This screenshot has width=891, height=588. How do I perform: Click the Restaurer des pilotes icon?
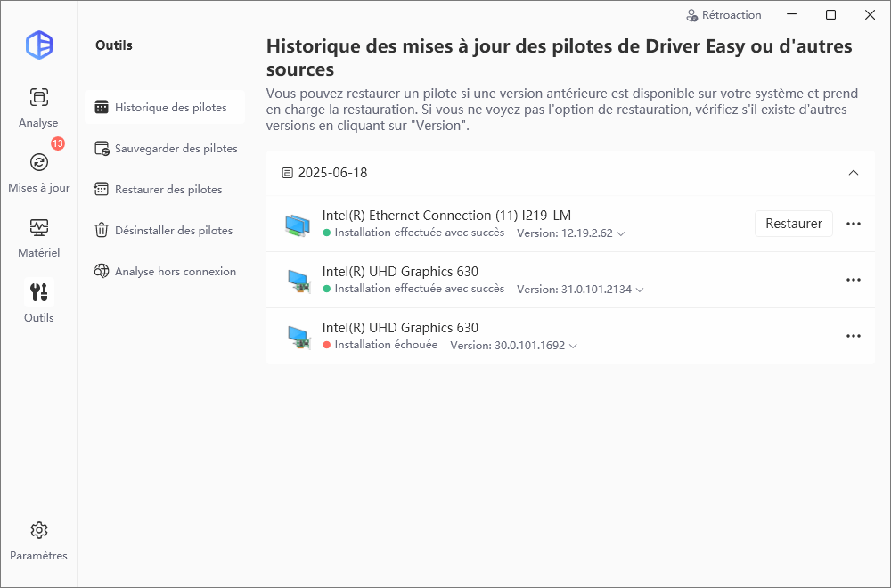pyautogui.click(x=102, y=189)
